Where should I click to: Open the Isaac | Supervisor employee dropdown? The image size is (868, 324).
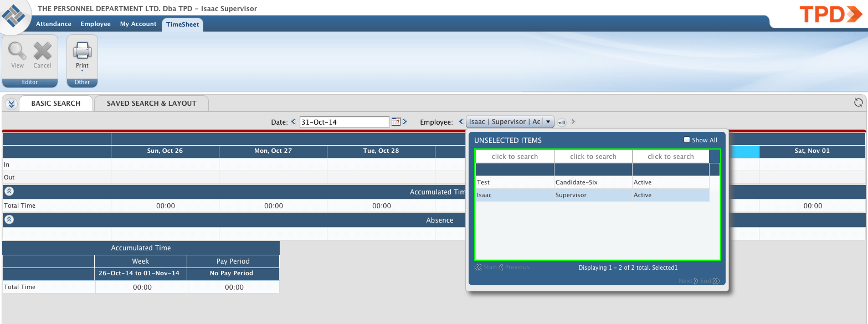click(x=547, y=121)
